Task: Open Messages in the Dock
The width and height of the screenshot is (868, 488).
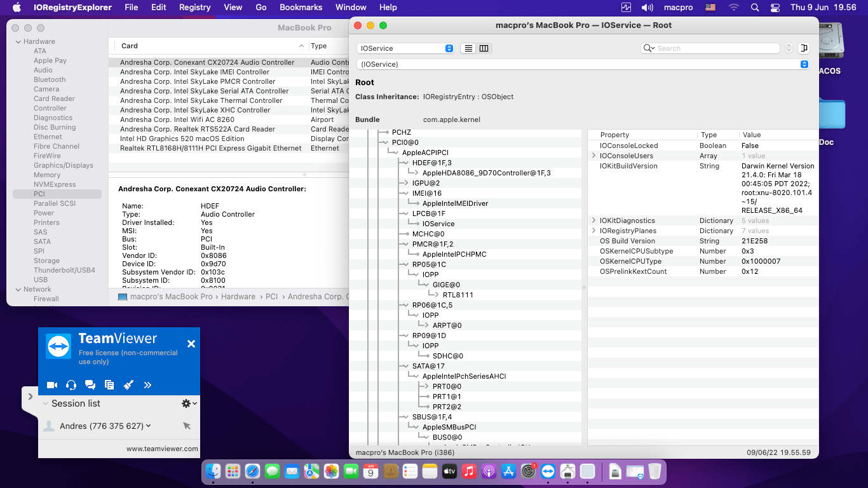Action: pyautogui.click(x=273, y=471)
